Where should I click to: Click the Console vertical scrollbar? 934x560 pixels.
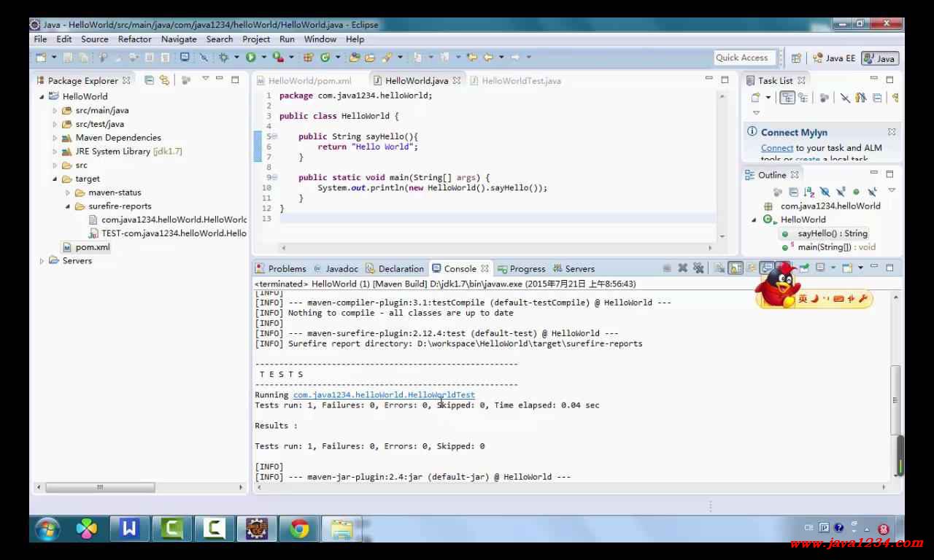pyautogui.click(x=895, y=400)
